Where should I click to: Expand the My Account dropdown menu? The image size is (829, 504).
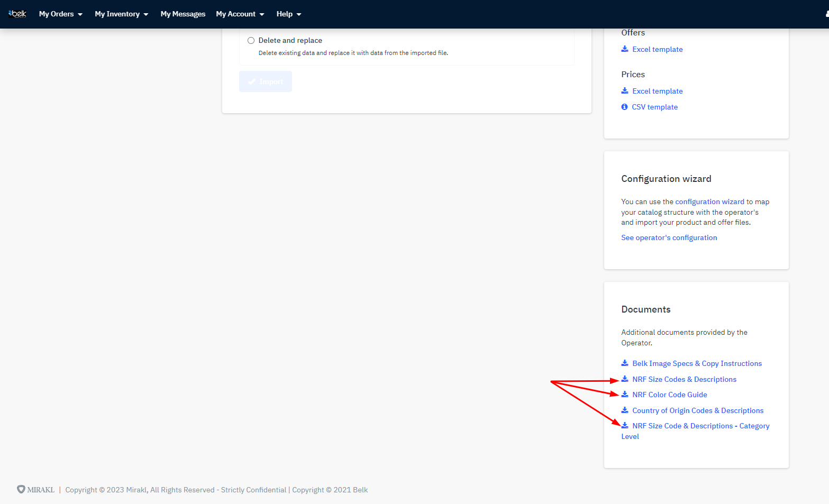[240, 14]
